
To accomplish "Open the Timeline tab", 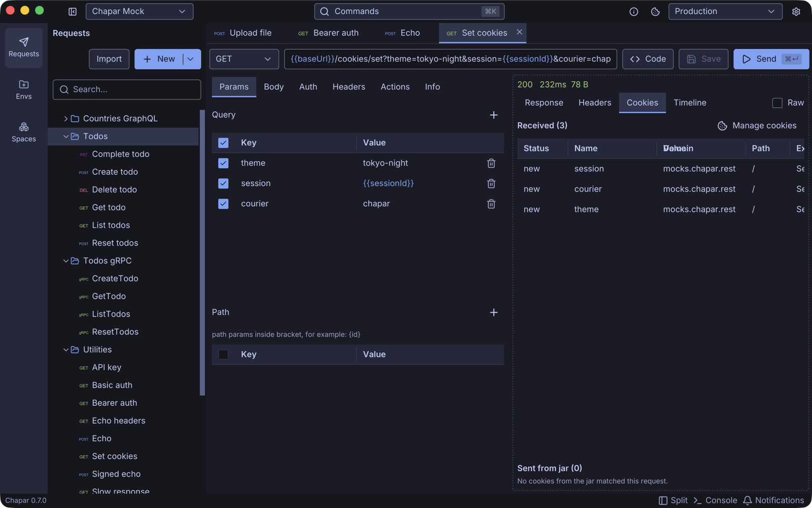I will (690, 103).
